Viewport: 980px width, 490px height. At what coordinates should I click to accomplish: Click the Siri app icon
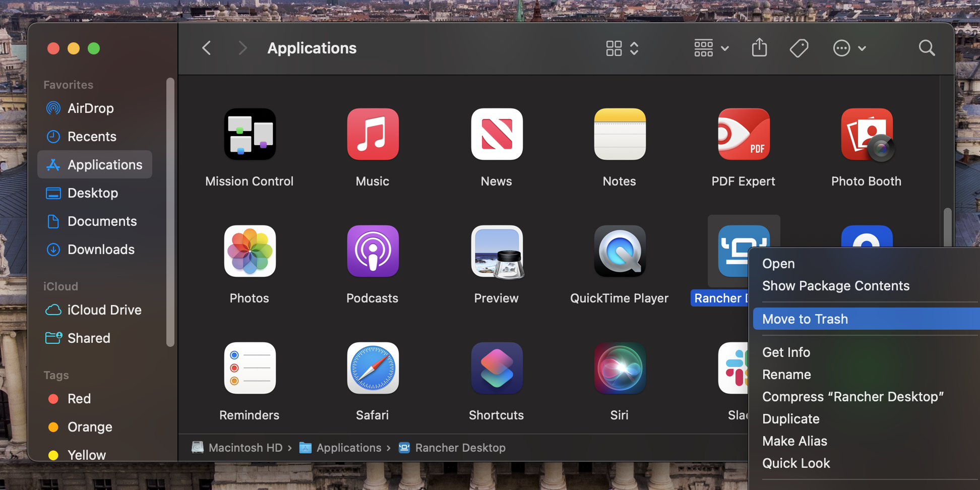click(x=620, y=369)
